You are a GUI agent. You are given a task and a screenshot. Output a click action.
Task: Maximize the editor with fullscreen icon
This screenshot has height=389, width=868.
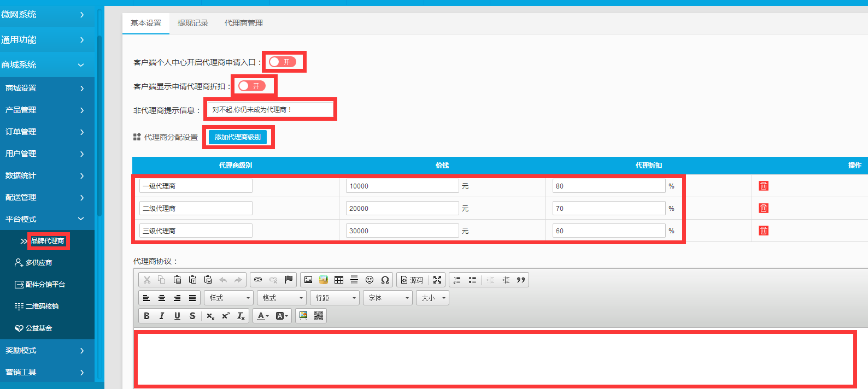[437, 280]
